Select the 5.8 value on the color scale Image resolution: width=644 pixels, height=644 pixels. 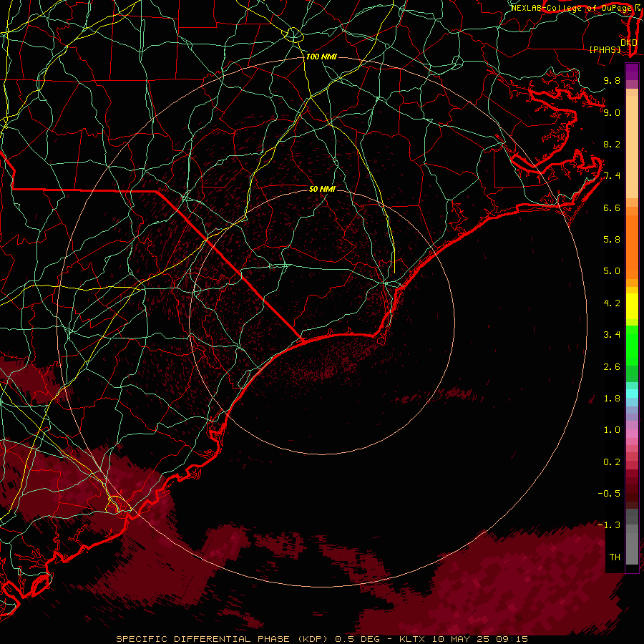(x=612, y=240)
